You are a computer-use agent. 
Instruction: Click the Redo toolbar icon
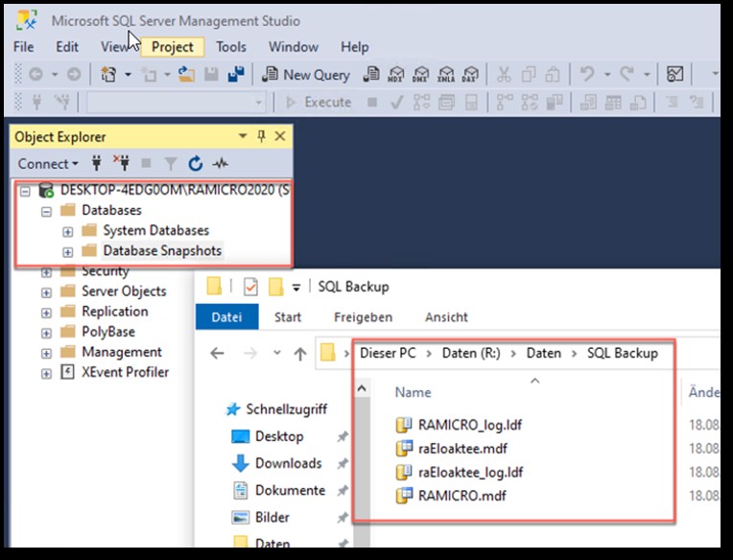[627, 74]
